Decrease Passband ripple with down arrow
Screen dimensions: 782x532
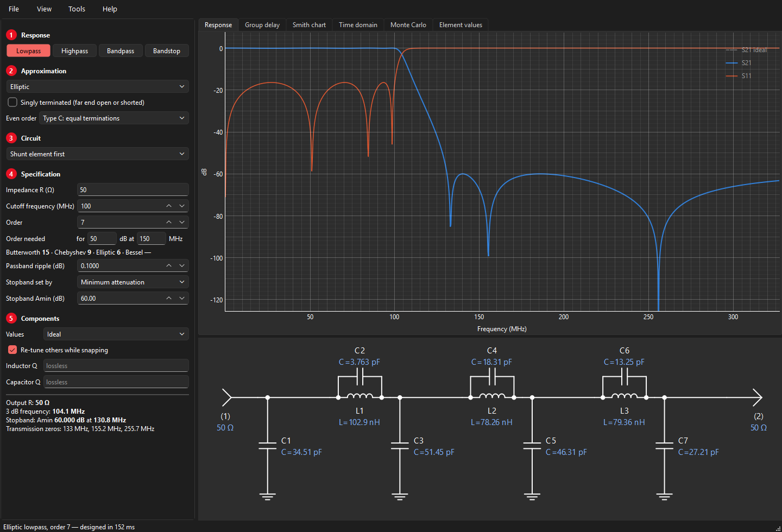pyautogui.click(x=182, y=265)
